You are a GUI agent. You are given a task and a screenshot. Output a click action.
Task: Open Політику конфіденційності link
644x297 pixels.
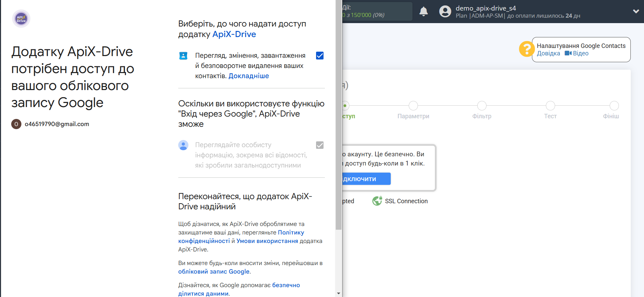(x=241, y=237)
